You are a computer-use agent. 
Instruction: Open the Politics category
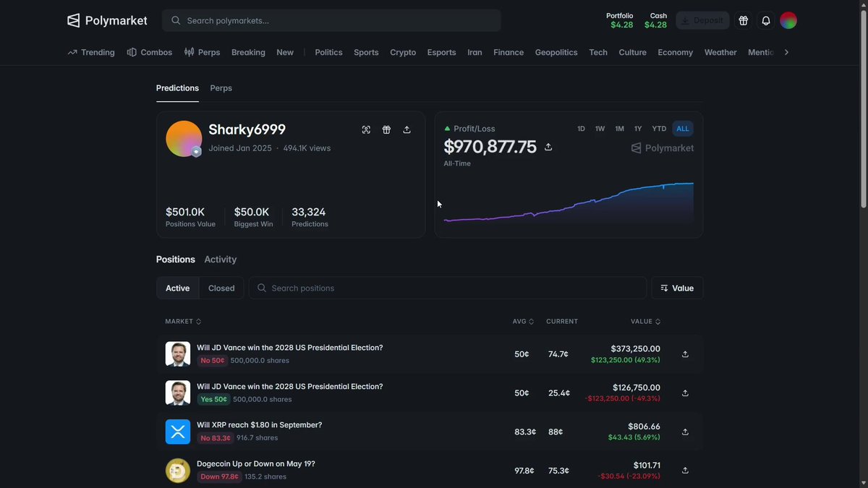pos(328,52)
